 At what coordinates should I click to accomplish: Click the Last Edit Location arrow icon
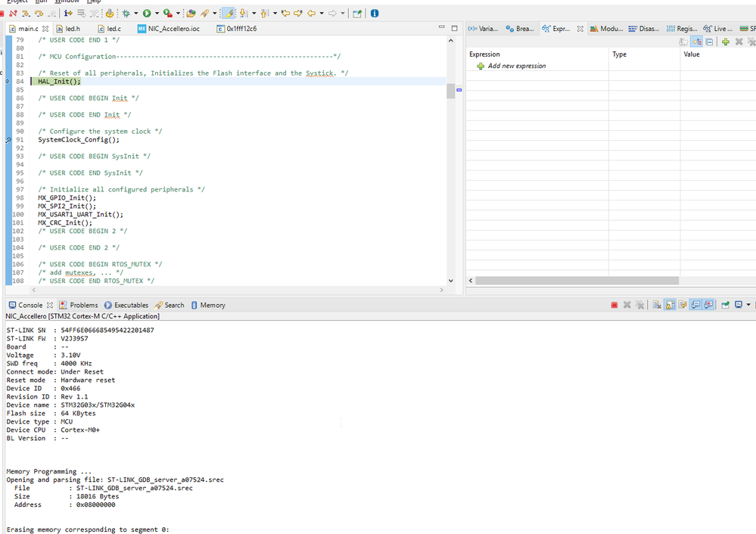(285, 13)
